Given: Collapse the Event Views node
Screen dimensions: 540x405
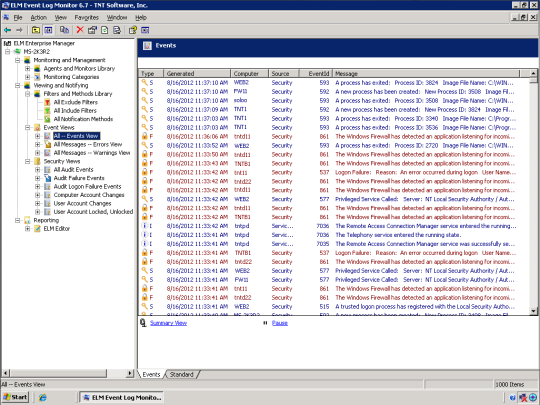Looking at the screenshot, I should 28,127.
